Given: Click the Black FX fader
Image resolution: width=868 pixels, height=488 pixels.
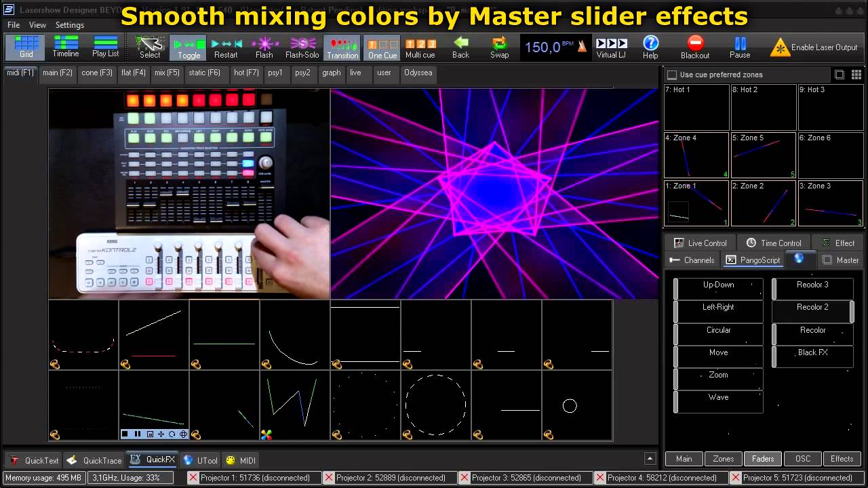Looking at the screenshot, I should (x=812, y=357).
